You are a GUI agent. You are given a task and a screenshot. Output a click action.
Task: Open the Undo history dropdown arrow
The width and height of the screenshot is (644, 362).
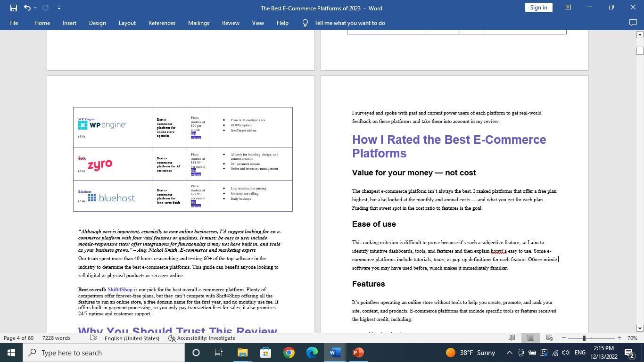click(x=35, y=8)
